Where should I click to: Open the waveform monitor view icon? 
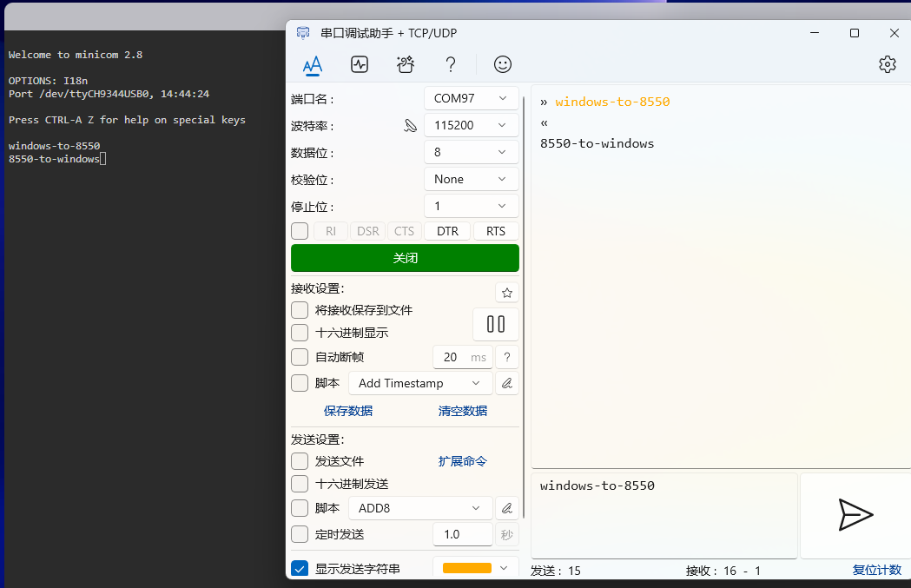[x=360, y=64]
